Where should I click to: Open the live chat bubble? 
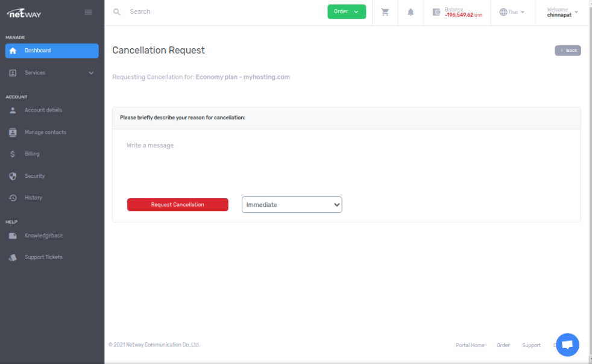(567, 345)
